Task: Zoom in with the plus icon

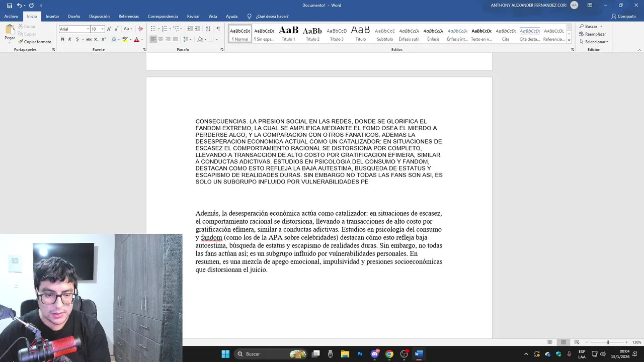Action: (626, 342)
